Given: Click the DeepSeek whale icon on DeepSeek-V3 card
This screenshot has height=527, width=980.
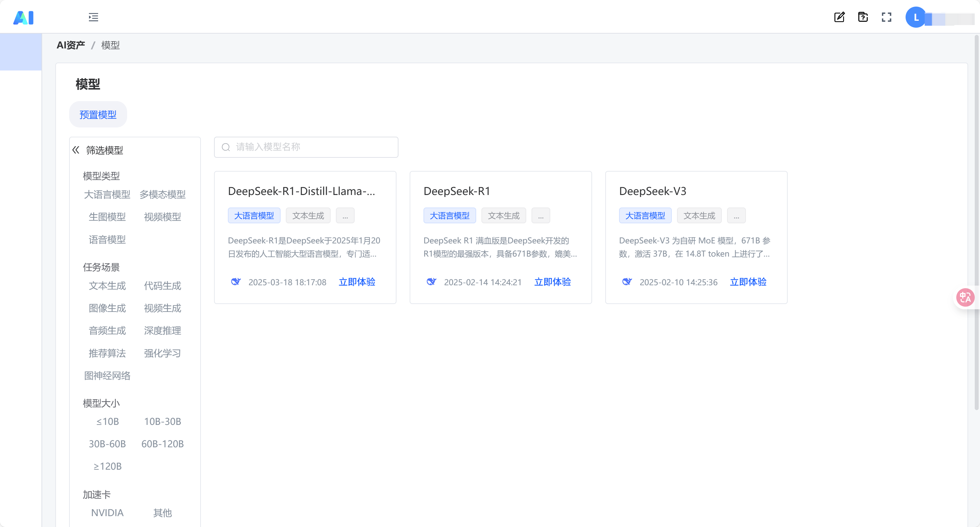Looking at the screenshot, I should (x=627, y=282).
